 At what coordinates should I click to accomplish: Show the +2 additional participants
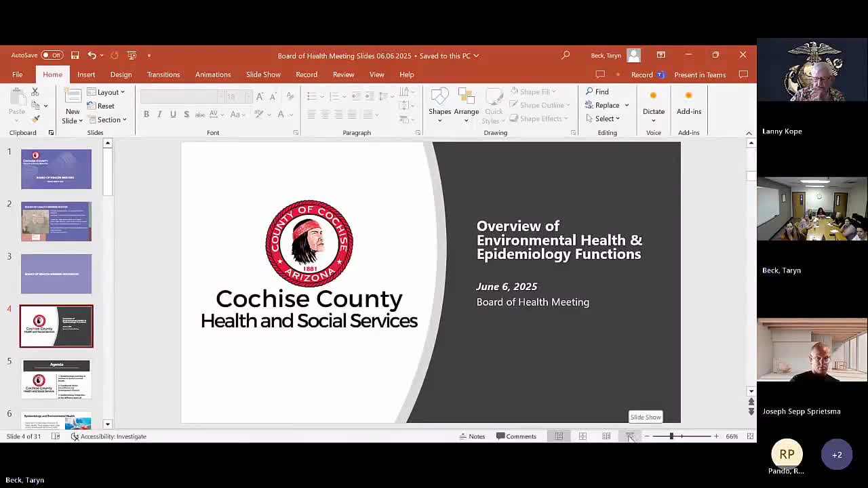click(x=837, y=455)
